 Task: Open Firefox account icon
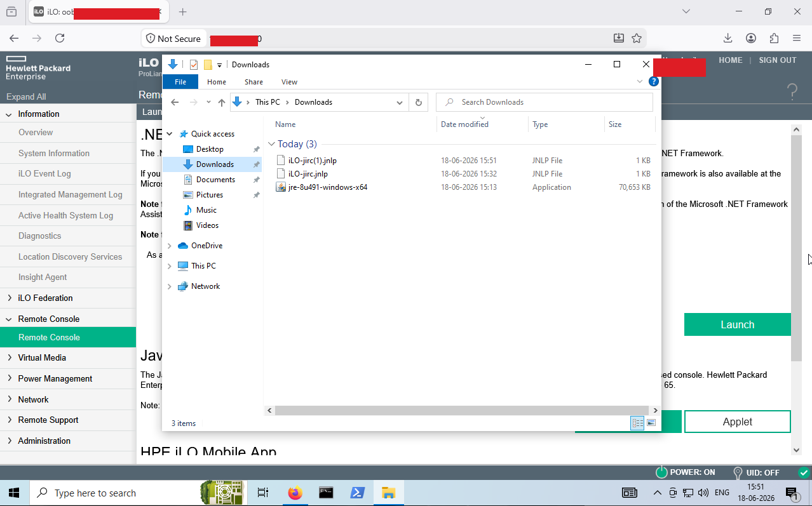click(x=751, y=38)
